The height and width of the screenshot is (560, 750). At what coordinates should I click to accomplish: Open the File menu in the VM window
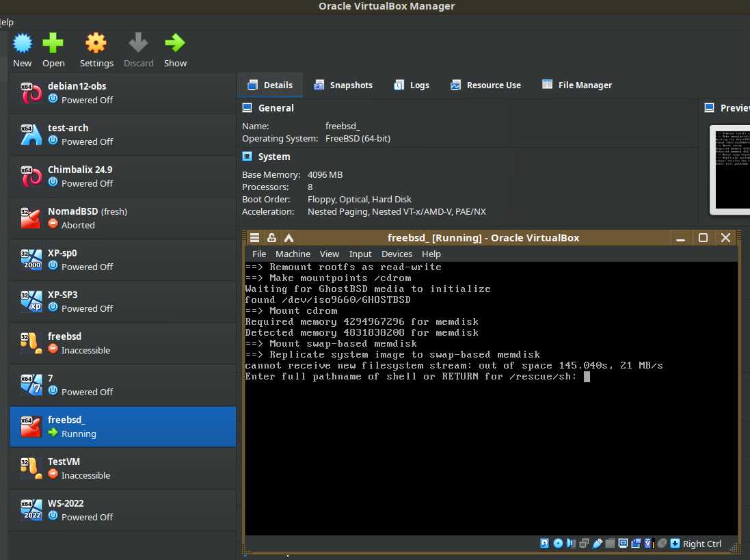click(258, 254)
